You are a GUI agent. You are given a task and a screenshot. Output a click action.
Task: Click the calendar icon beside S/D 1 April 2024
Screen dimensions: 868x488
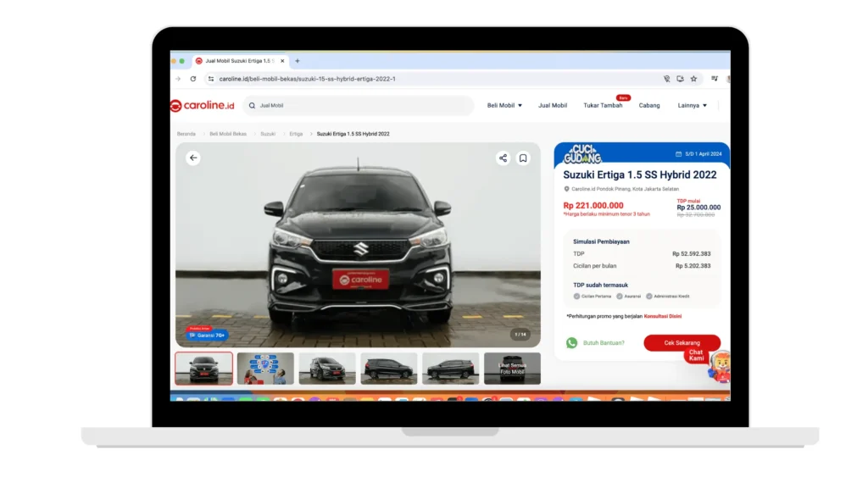pos(679,154)
